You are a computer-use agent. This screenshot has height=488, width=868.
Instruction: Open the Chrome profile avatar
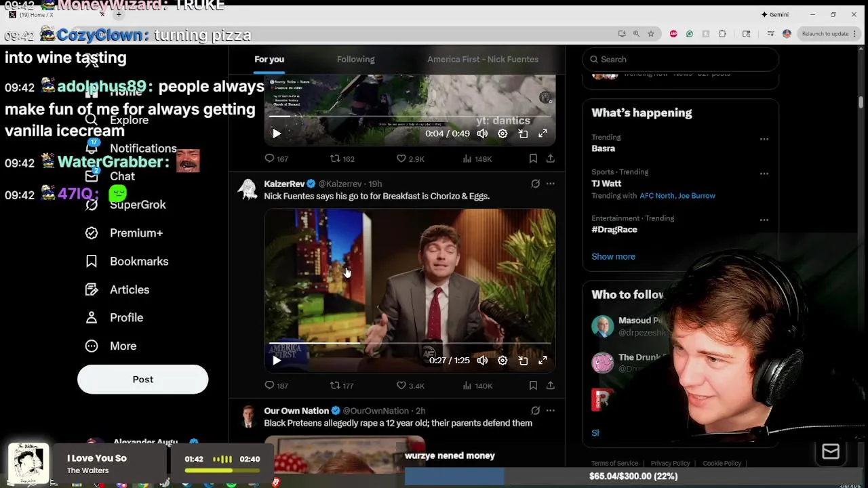tap(787, 34)
